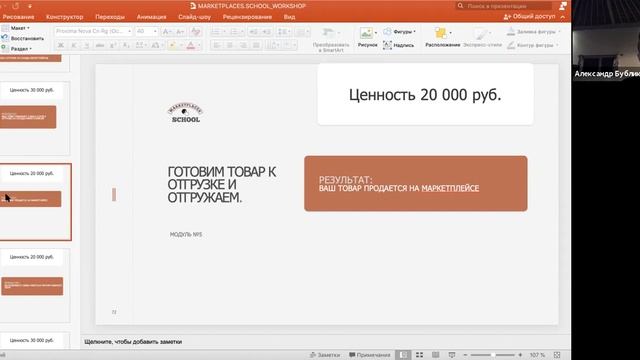Insert a text box with Надпись
Viewport: 640px width, 360px height.
click(398, 45)
